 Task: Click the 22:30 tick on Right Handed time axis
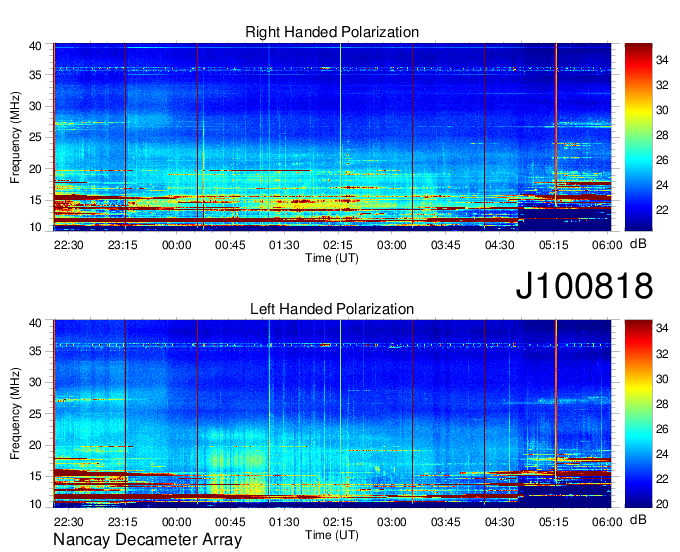pos(69,245)
